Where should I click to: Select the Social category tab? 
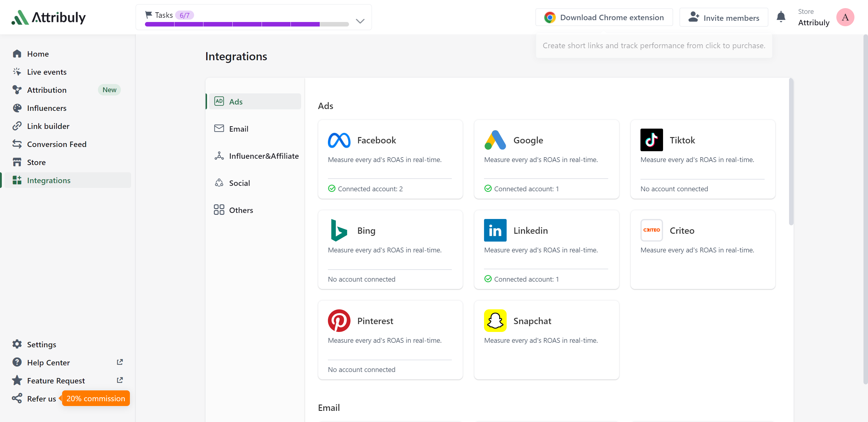click(x=254, y=183)
